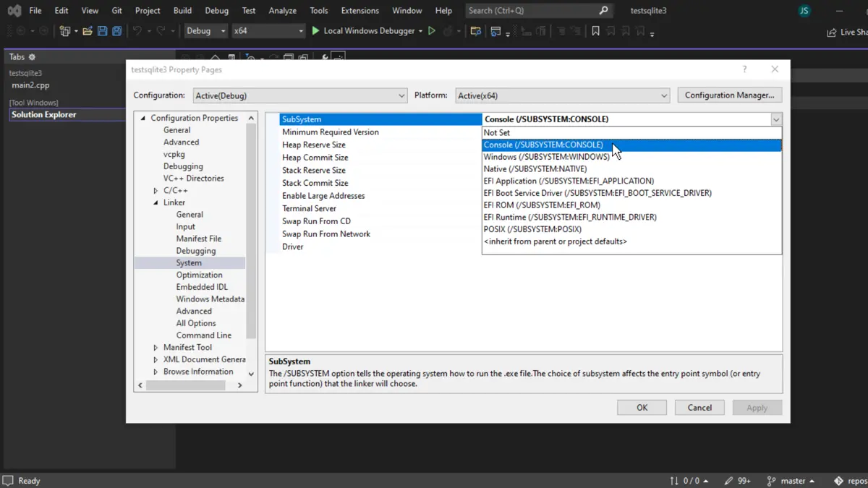Click the Find in Files folder icon
The height and width of the screenshot is (488, 868).
[x=475, y=31]
